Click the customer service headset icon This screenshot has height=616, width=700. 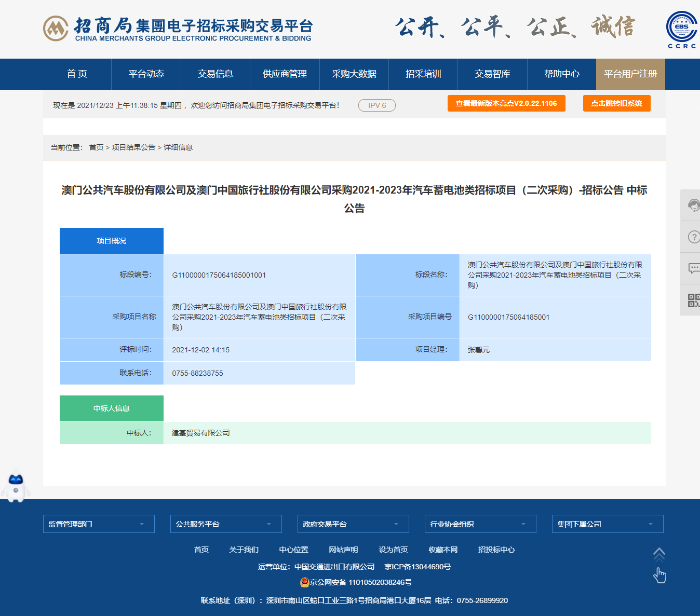(693, 206)
